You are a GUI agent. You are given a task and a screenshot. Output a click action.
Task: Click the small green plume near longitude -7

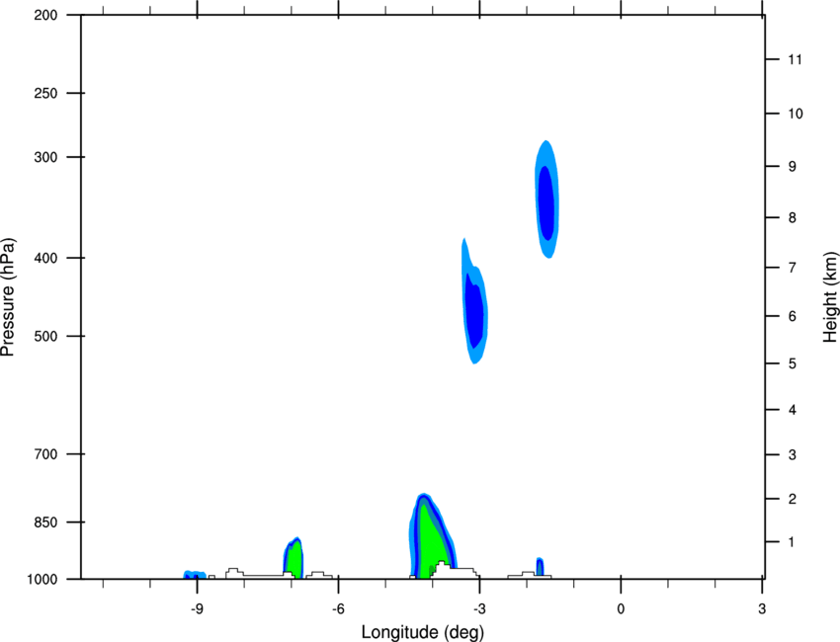294,559
